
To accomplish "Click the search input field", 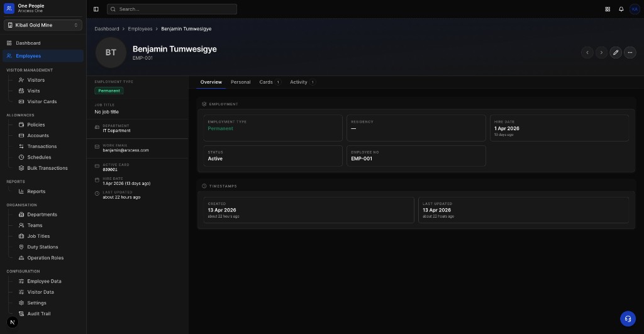I will click(172, 9).
